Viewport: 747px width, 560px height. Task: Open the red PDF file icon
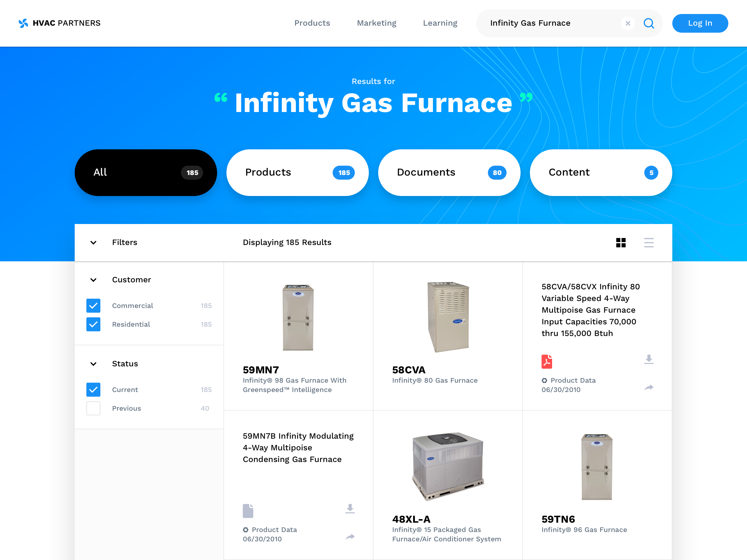click(x=547, y=361)
